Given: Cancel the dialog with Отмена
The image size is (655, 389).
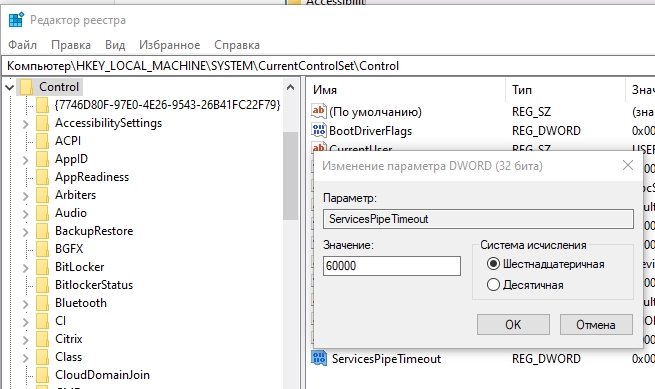Looking at the screenshot, I should [x=596, y=325].
